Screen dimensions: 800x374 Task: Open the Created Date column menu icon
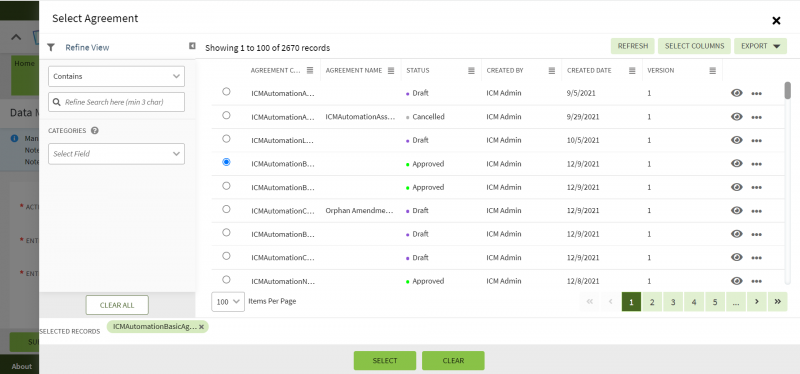pos(632,71)
